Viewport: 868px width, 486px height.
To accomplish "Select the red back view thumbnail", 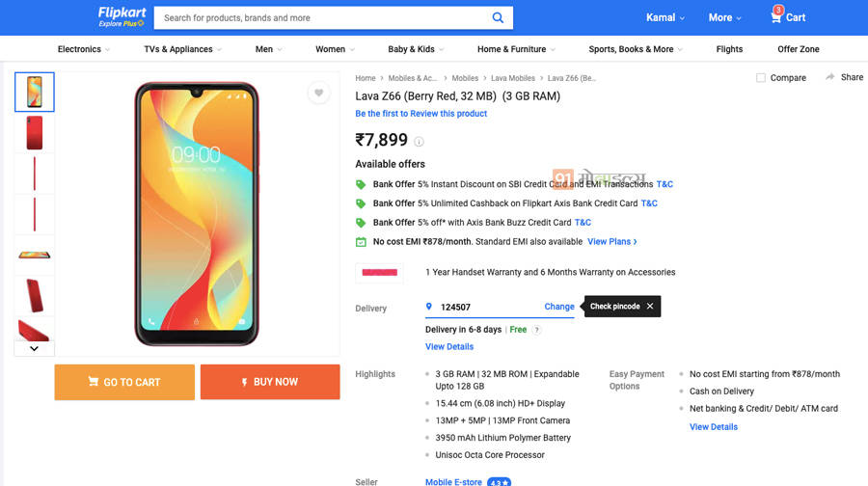I will point(35,133).
